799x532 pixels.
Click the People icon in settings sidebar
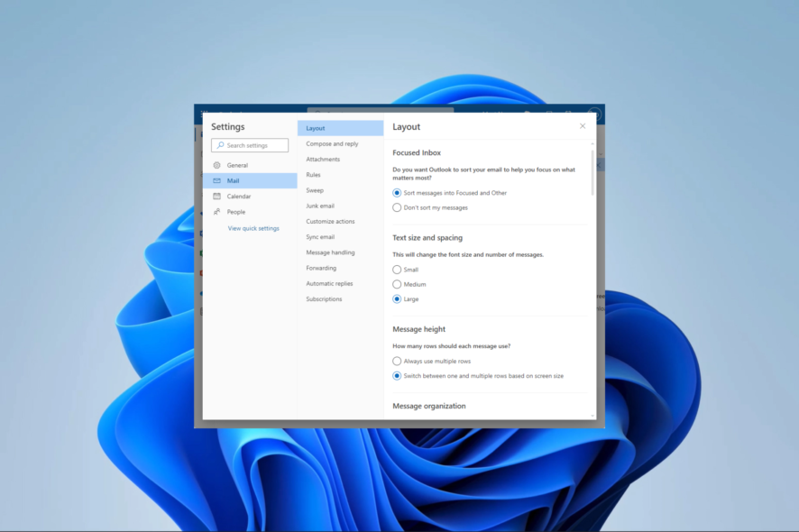217,212
